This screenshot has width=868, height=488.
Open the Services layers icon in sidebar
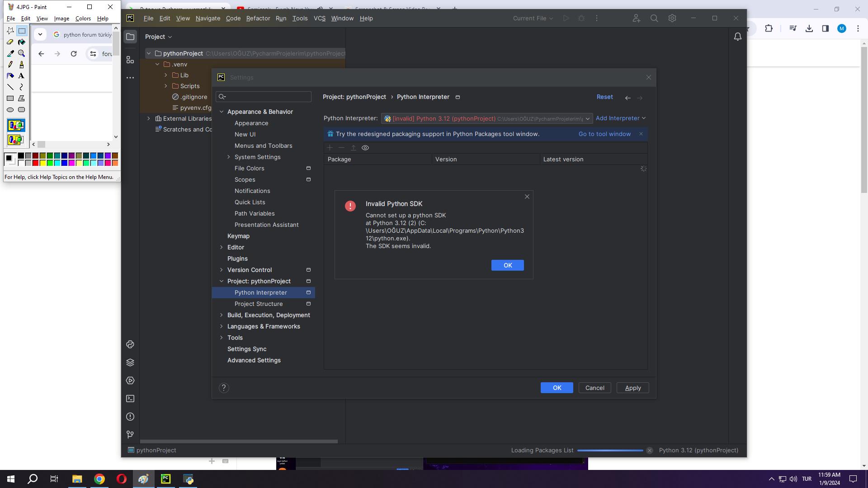[x=130, y=362]
